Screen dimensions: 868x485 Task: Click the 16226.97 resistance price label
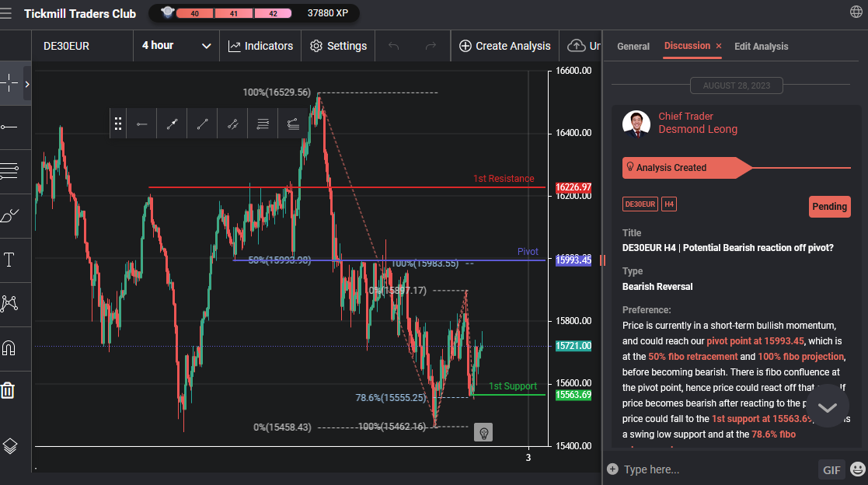tap(573, 187)
